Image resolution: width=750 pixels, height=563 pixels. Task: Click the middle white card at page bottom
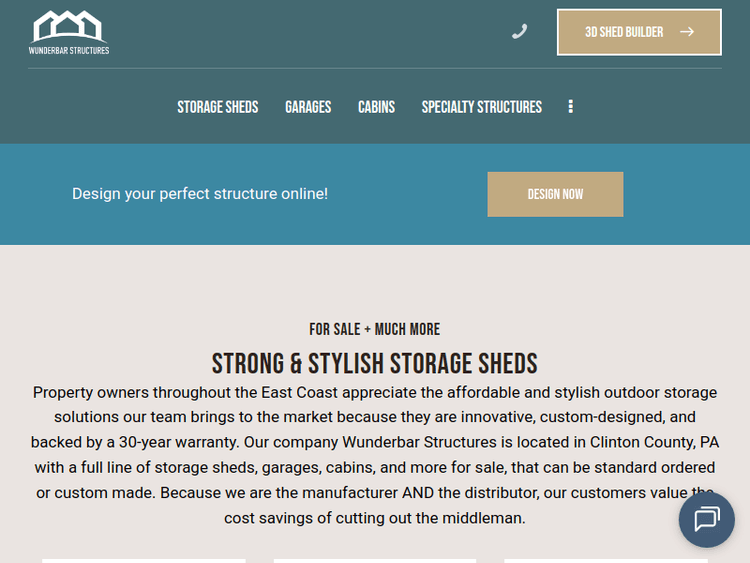click(375, 560)
